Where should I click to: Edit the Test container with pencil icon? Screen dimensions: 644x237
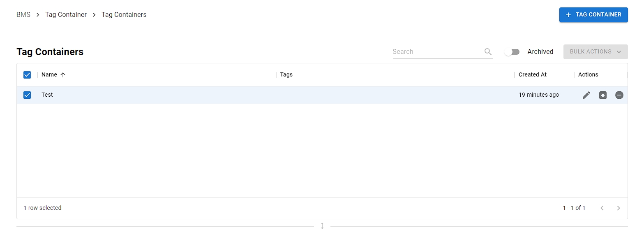(586, 95)
